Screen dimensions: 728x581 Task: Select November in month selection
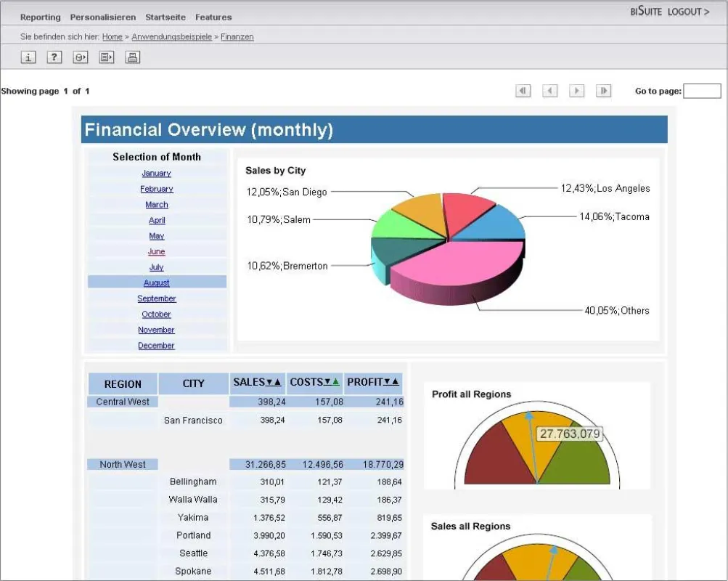point(157,330)
